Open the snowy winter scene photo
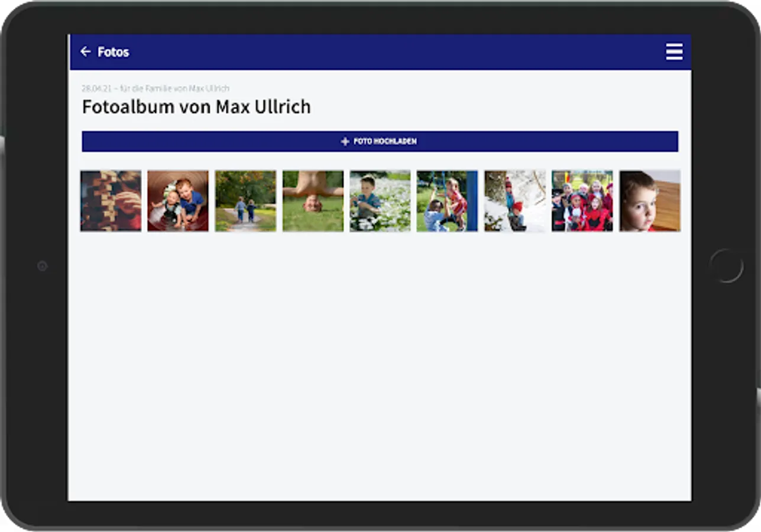Viewport: 761px width, 532px height. point(515,201)
